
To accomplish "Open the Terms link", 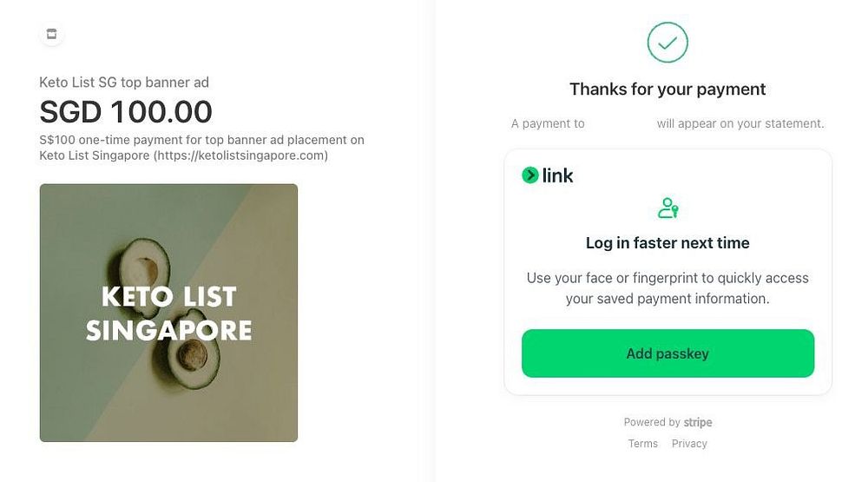I will [643, 444].
